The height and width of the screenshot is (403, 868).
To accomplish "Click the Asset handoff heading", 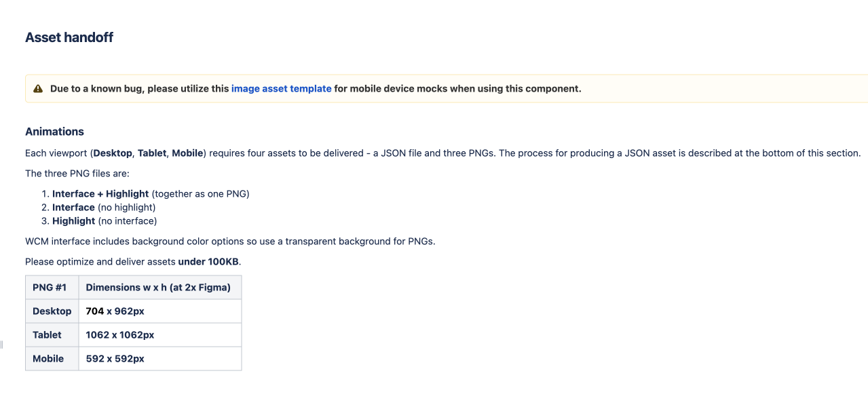I will (69, 38).
